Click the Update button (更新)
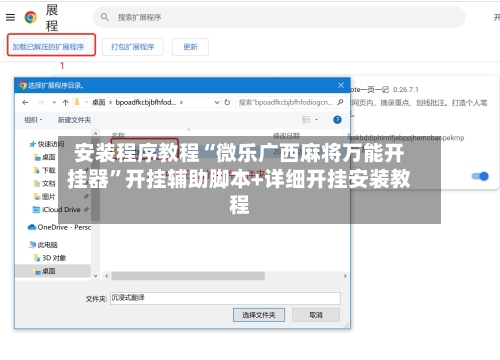Screen dimensions: 500x360 pos(190,47)
